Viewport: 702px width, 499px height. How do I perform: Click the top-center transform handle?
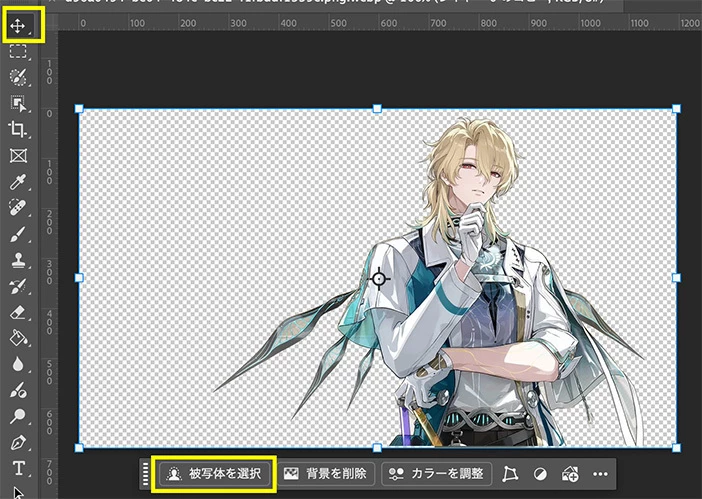(377, 108)
